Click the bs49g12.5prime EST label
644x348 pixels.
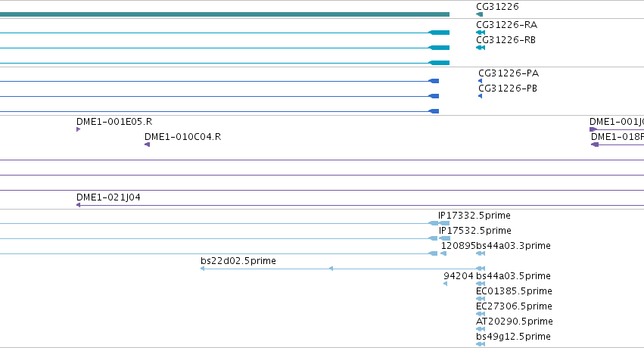tap(513, 337)
